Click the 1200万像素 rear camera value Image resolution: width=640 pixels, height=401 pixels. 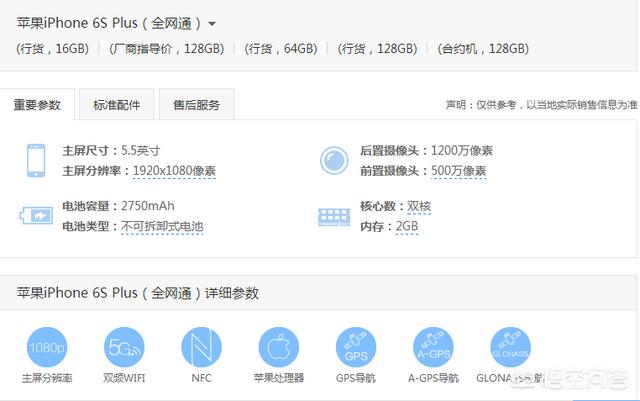tap(462, 151)
